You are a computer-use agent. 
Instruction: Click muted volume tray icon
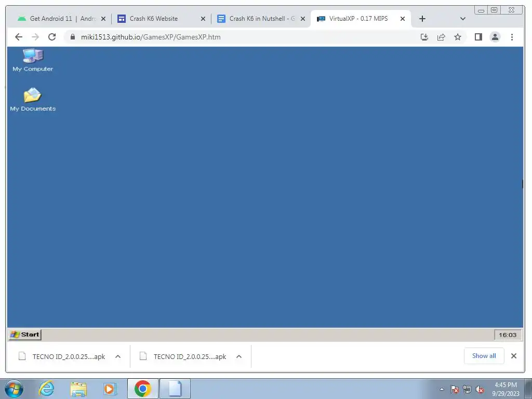coord(480,390)
